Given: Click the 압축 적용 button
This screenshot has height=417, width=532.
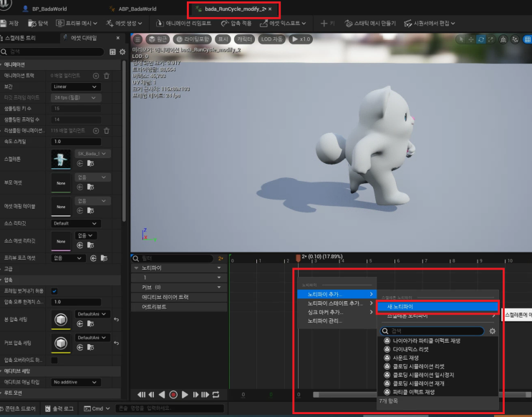Looking at the screenshot, I should pos(236,24).
